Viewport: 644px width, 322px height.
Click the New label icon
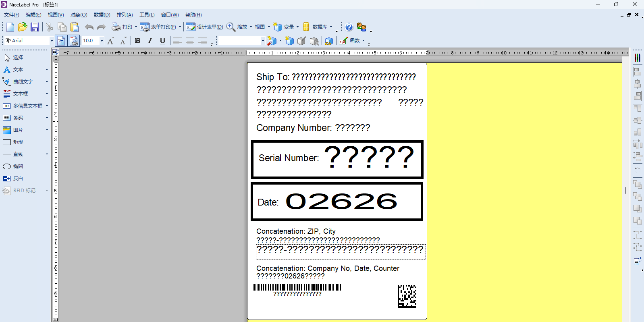[10, 27]
